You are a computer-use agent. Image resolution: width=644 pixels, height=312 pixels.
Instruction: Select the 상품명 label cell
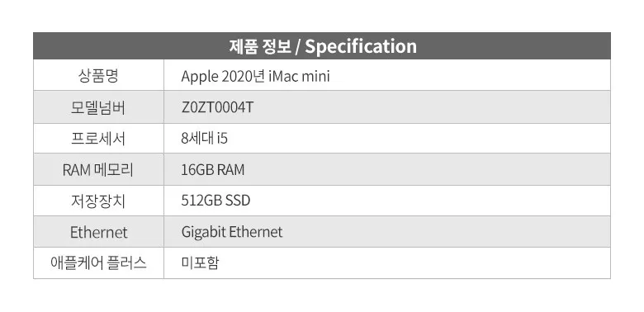pos(98,76)
